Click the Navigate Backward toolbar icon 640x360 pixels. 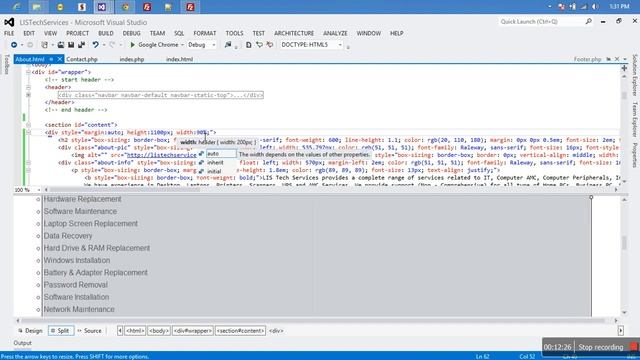click(x=14, y=44)
